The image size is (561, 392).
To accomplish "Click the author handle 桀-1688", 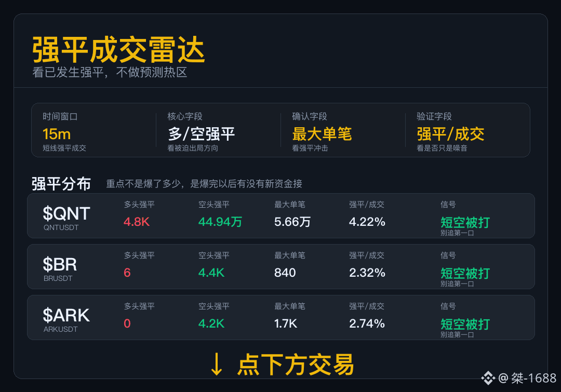I will (534, 378).
